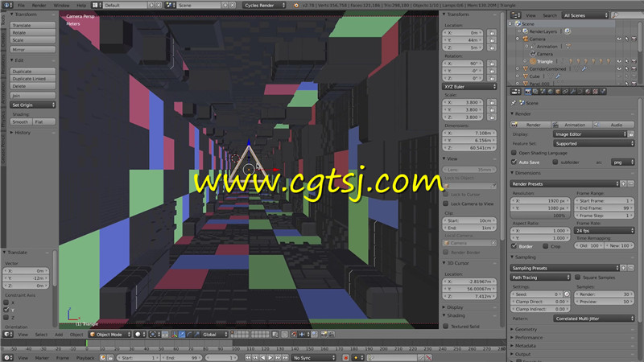The height and width of the screenshot is (362, 644).
Task: Open the File menu
Action: [21, 6]
